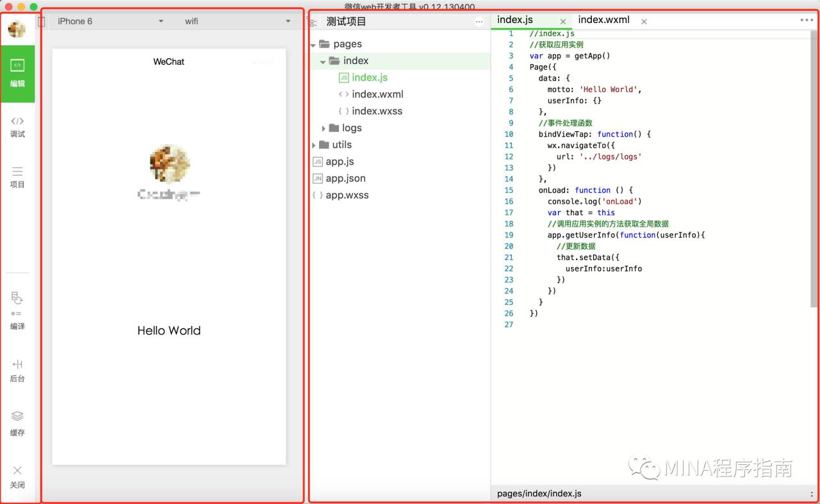
Task: Click the 'Hello World' string in code
Action: 608,89
